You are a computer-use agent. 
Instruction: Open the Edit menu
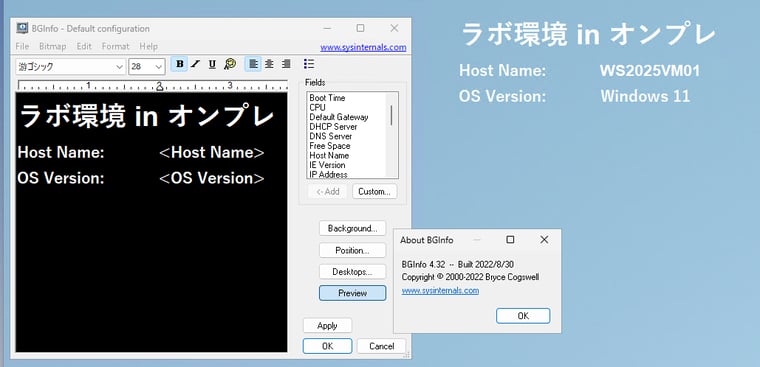(x=84, y=47)
